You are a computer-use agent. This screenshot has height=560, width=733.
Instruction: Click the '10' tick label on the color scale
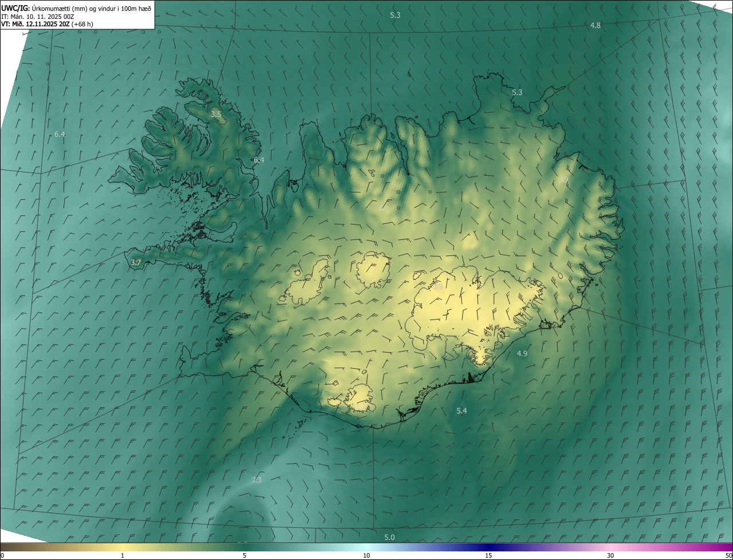coord(366,556)
